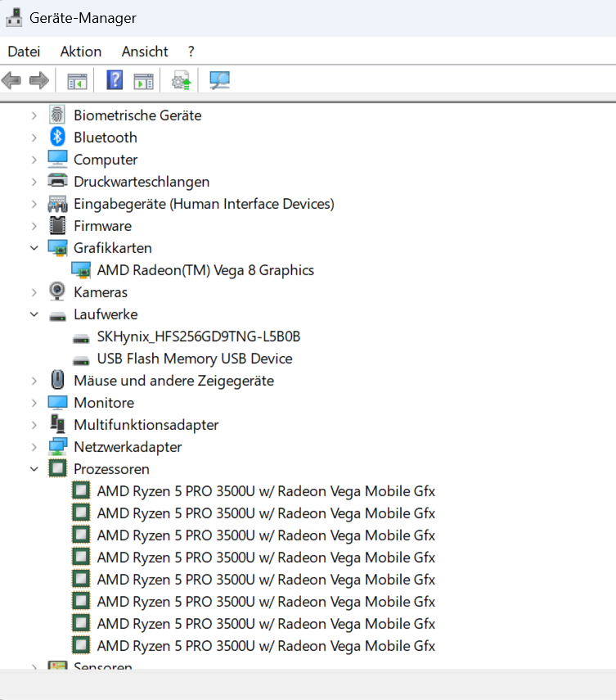Click the show/hide console tree toolbar icon
The height and width of the screenshot is (700, 616).
click(x=77, y=81)
